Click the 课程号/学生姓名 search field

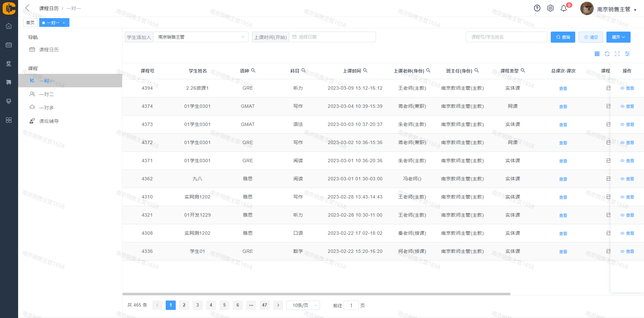[x=506, y=37]
